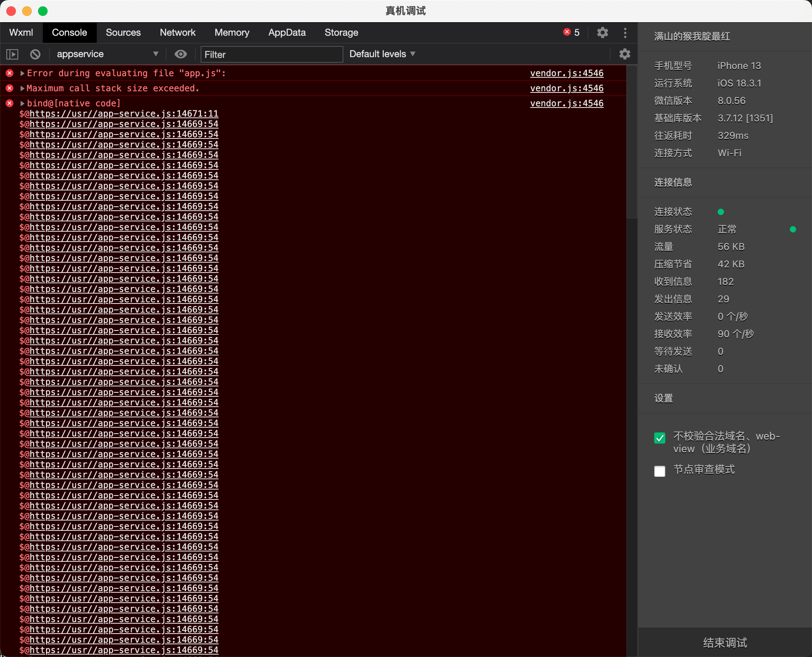Click the yellow macOS minimize window button
Screen dimensions: 812x657
click(x=27, y=11)
